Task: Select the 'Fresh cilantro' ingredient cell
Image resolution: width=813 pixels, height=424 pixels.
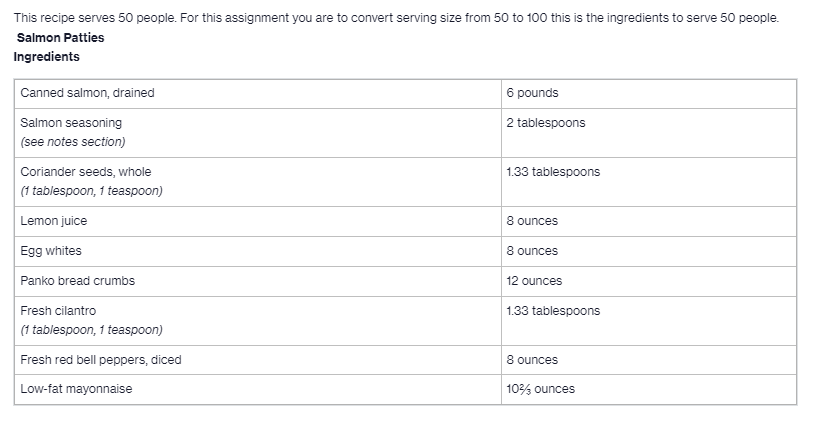Action: click(x=58, y=311)
